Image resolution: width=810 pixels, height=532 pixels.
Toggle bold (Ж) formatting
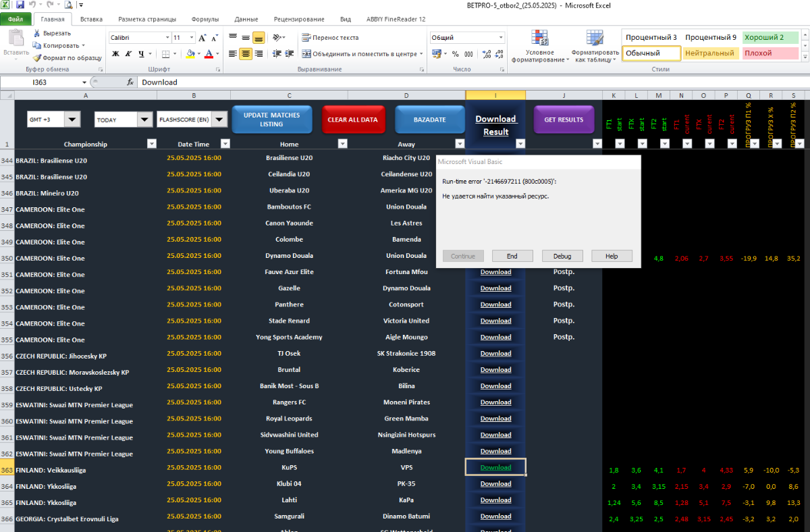[115, 54]
